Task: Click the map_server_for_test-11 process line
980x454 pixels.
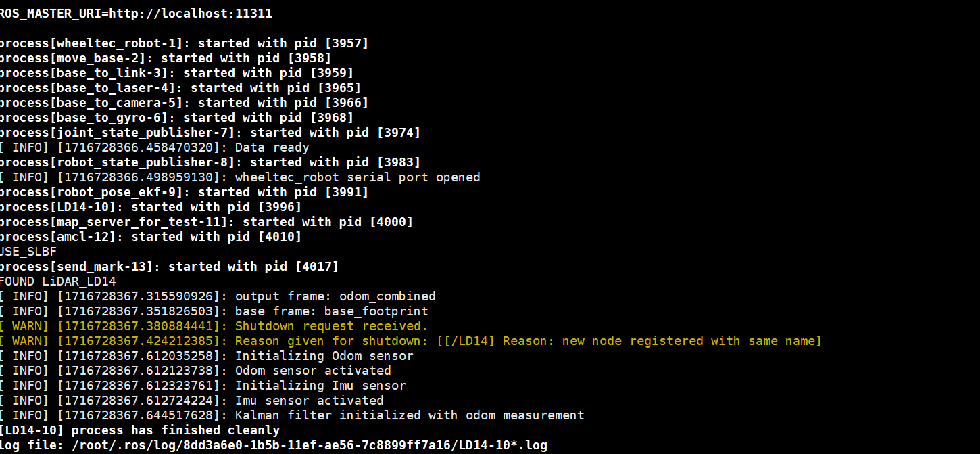Action: [206, 222]
